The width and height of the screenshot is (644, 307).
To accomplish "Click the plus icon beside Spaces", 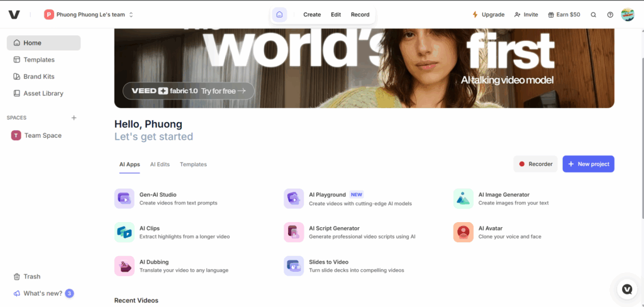I will click(x=74, y=118).
